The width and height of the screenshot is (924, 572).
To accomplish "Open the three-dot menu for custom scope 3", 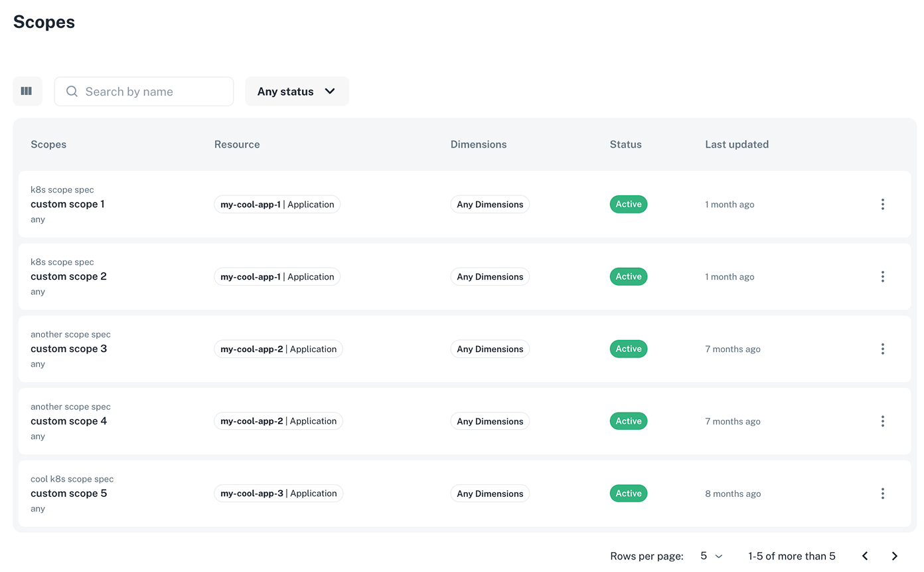I will coord(882,349).
